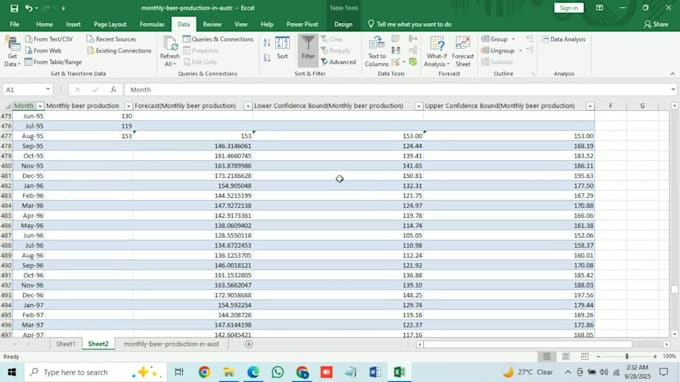Image resolution: width=680 pixels, height=382 pixels.
Task: Open Upper Confidence Bound filter dropdown
Action: [590, 106]
